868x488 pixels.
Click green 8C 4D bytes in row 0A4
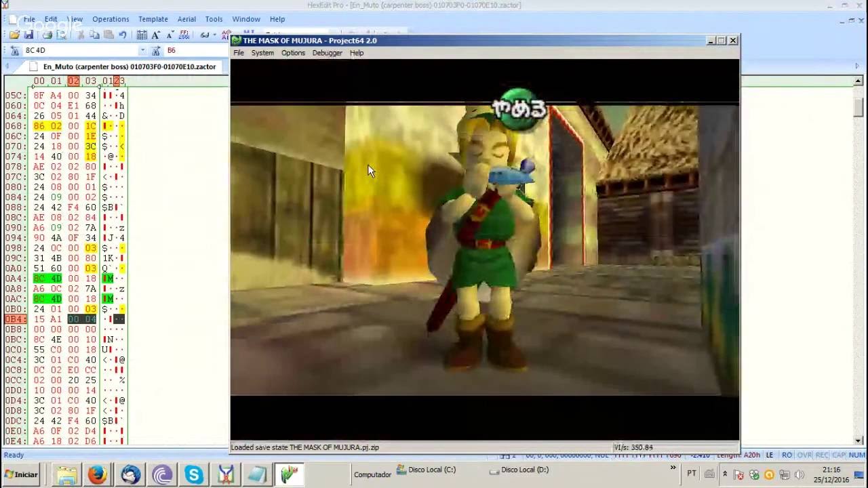pyautogui.click(x=47, y=279)
